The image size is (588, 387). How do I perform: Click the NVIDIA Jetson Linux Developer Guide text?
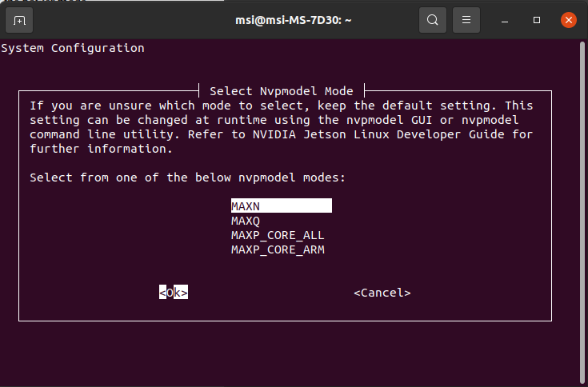pos(378,134)
